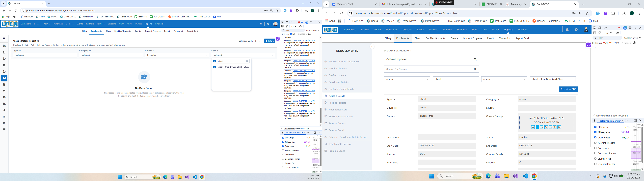
Task: Click the Export as PDF button
Action: point(568,89)
